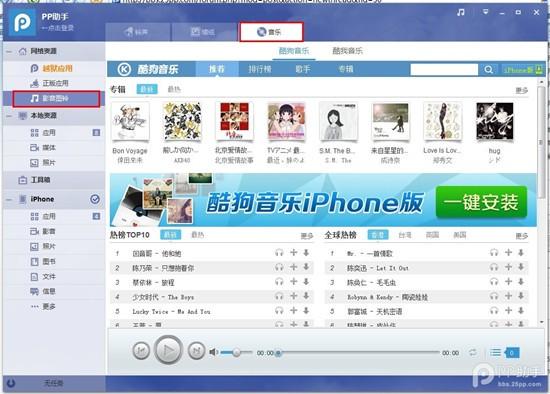Add 陈乃荣 - 只想抱着你 using plus icon
Image resolution: width=550 pixels, height=394 pixels.
coord(294,267)
